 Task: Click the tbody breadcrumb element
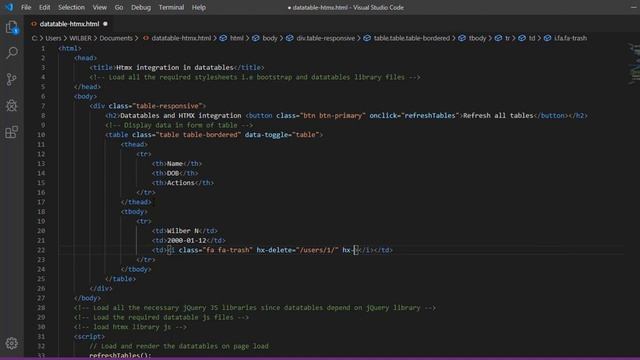click(478, 38)
